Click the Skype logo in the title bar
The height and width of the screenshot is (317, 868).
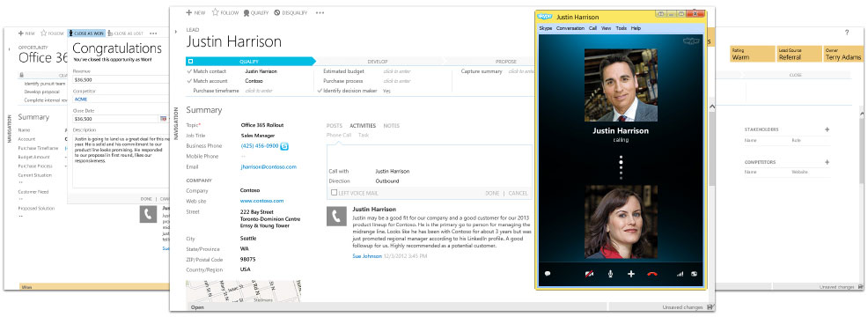tap(545, 17)
